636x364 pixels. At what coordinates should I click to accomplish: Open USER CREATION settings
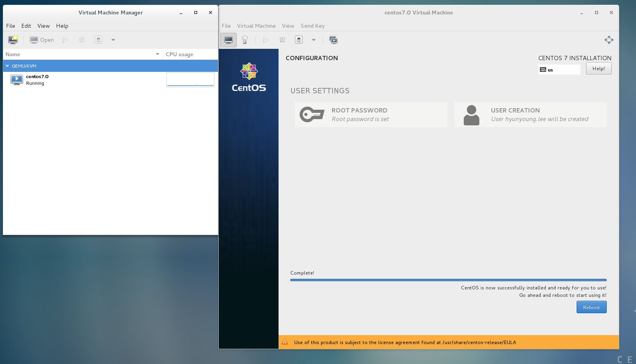point(530,114)
